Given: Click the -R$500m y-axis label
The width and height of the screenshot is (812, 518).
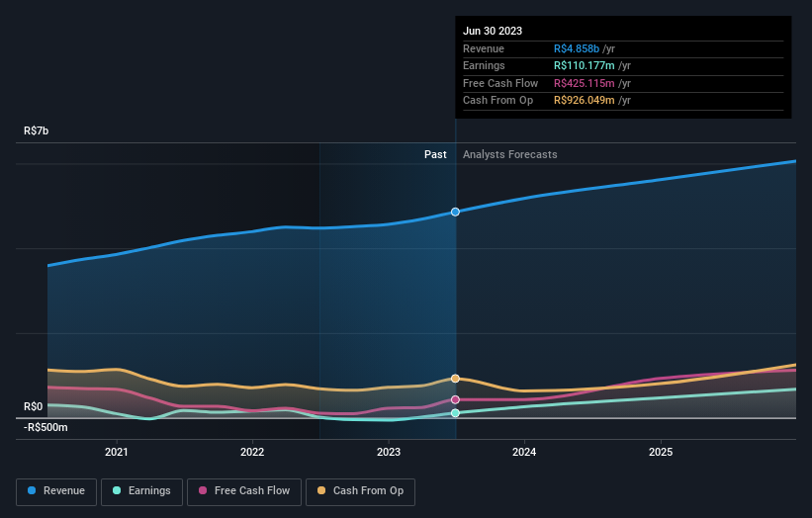Looking at the screenshot, I should (45, 427).
